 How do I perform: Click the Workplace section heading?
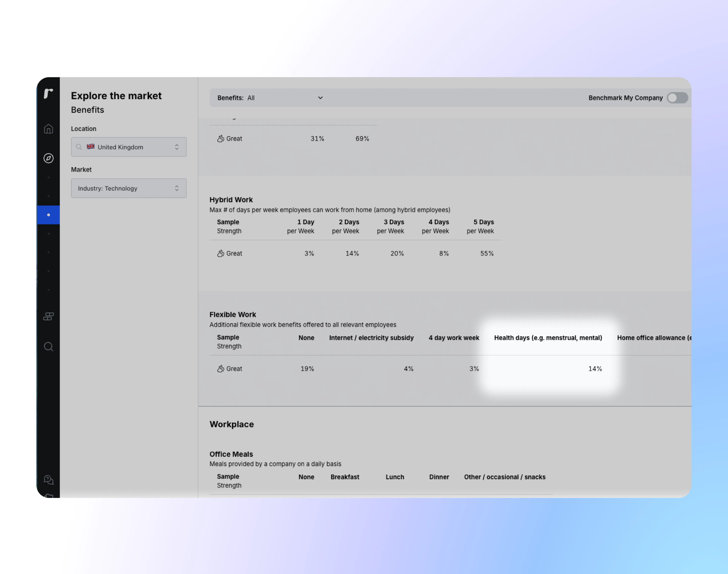(x=231, y=424)
